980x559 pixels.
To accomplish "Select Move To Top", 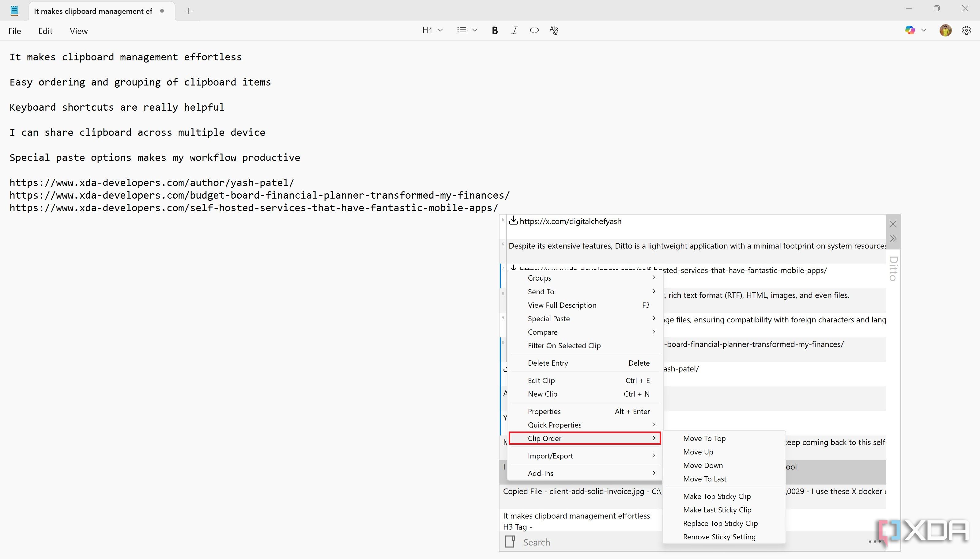I will tap(724, 439).
